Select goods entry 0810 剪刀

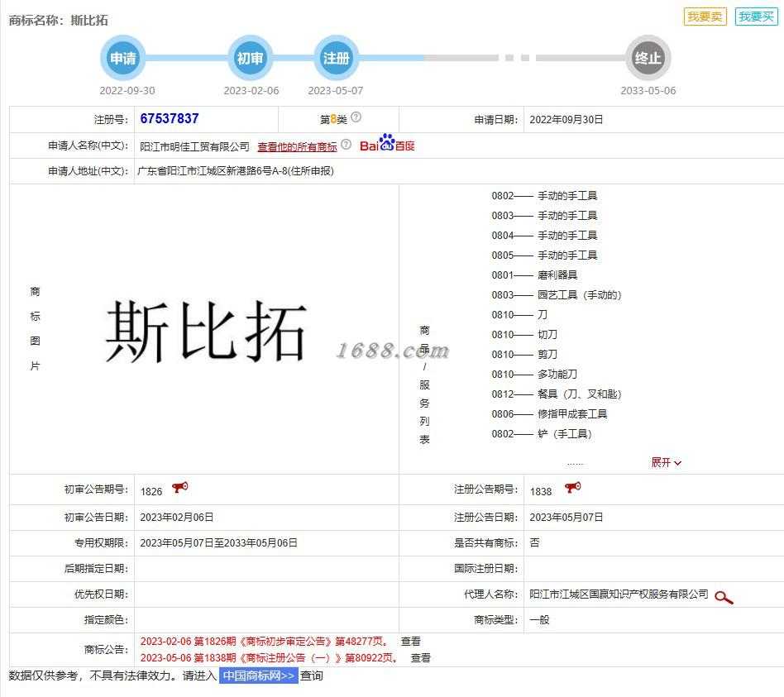[x=524, y=355]
